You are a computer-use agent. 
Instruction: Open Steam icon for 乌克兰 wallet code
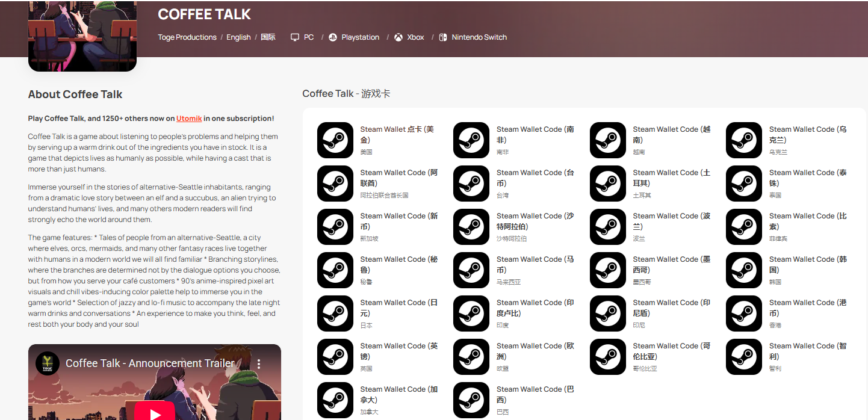click(x=744, y=140)
